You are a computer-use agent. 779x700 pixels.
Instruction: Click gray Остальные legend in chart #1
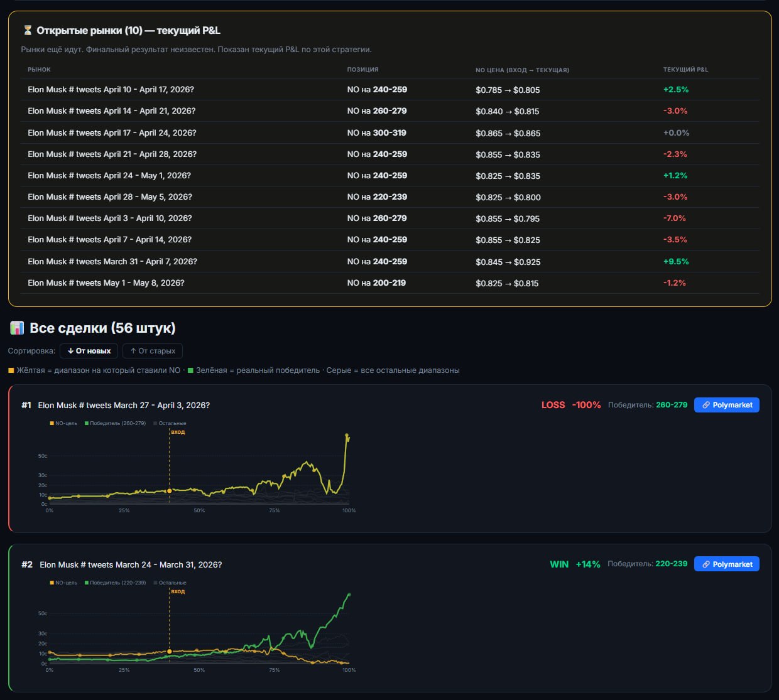click(x=170, y=423)
